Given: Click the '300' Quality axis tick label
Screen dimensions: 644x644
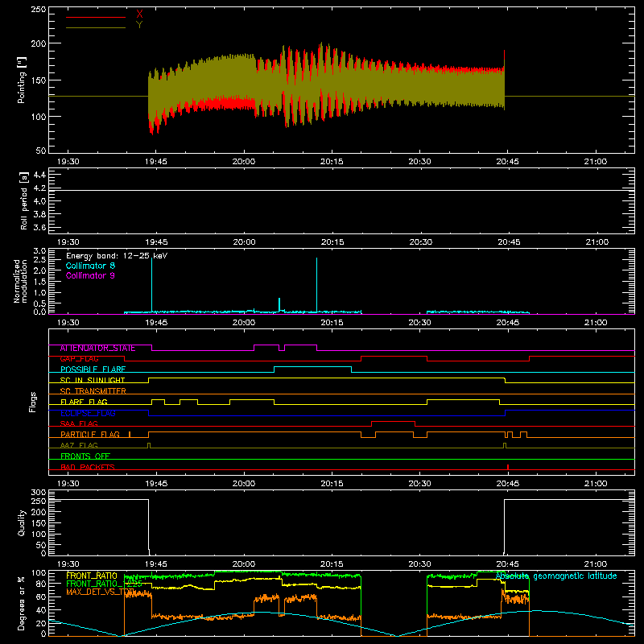Looking at the screenshot, I should 38,493.
